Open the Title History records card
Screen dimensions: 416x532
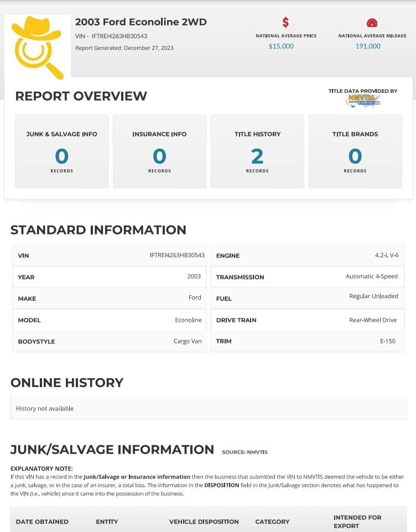point(257,152)
